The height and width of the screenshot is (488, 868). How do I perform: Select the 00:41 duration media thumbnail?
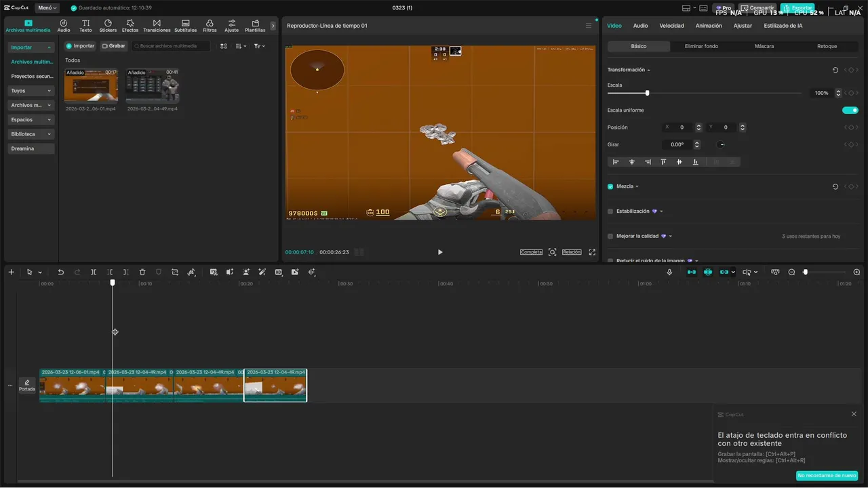tap(153, 85)
